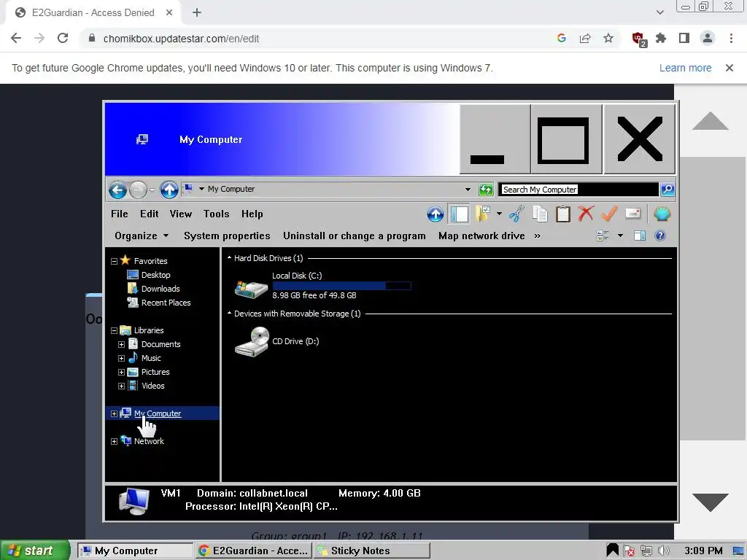Dismiss the Chrome update notification bar
Image resolution: width=747 pixels, height=560 pixels.
(729, 68)
